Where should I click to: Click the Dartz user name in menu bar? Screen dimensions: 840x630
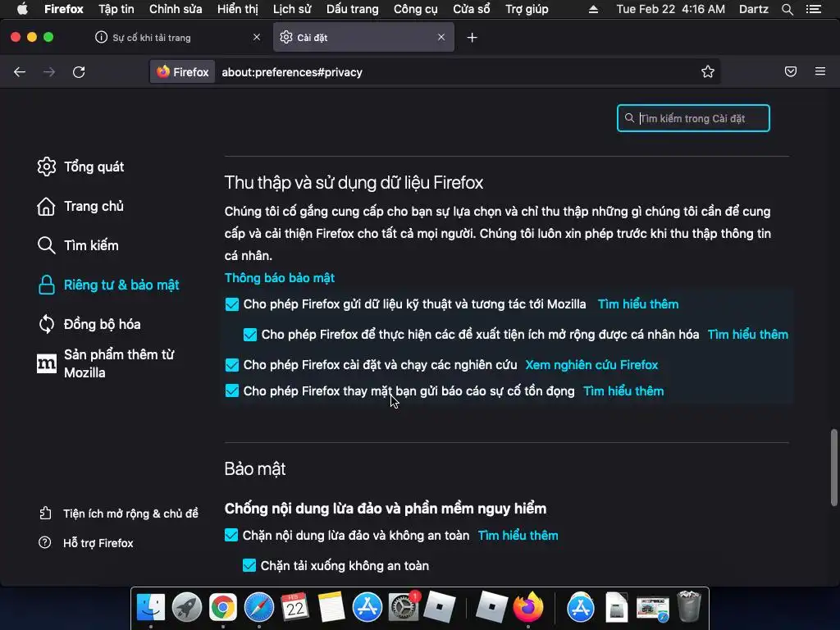click(x=753, y=9)
